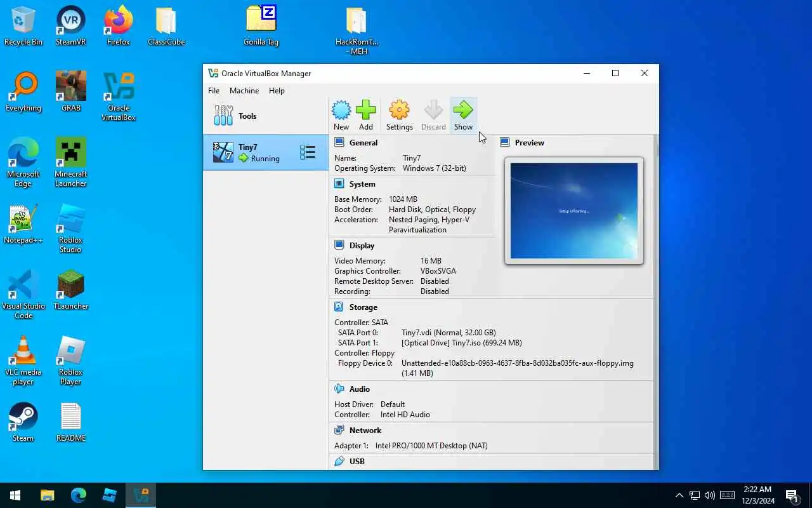Viewport: 812px width, 508px height.
Task: Select the Roblox Player desktop icon
Action: (x=71, y=361)
